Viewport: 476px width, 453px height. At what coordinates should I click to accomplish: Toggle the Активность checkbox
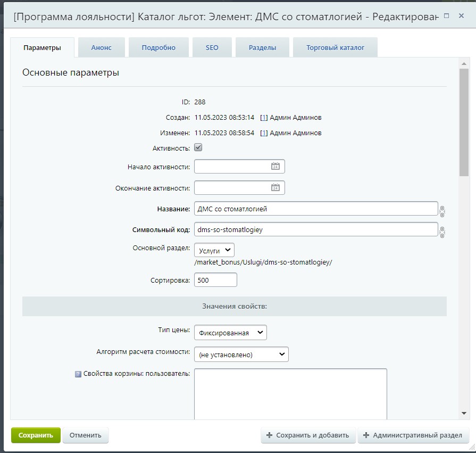click(198, 147)
